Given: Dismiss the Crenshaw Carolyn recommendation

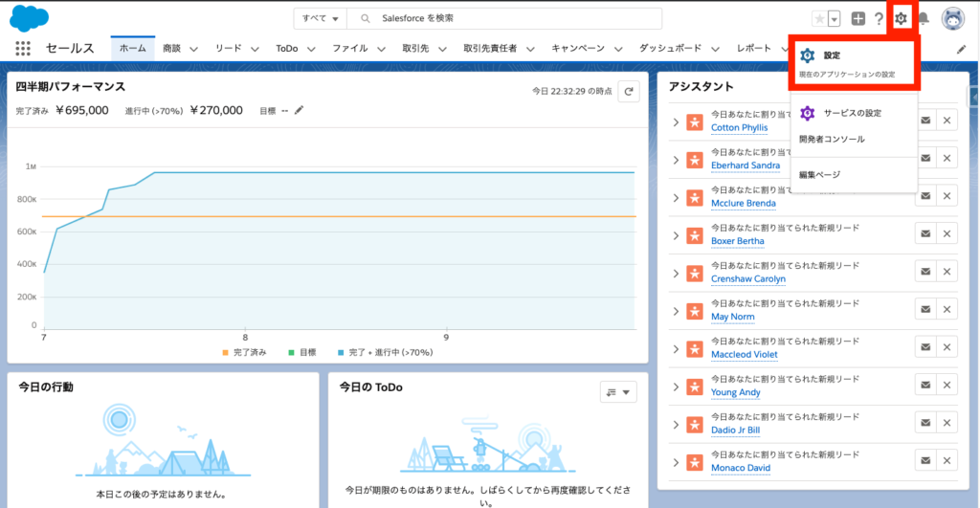Looking at the screenshot, I should [947, 272].
